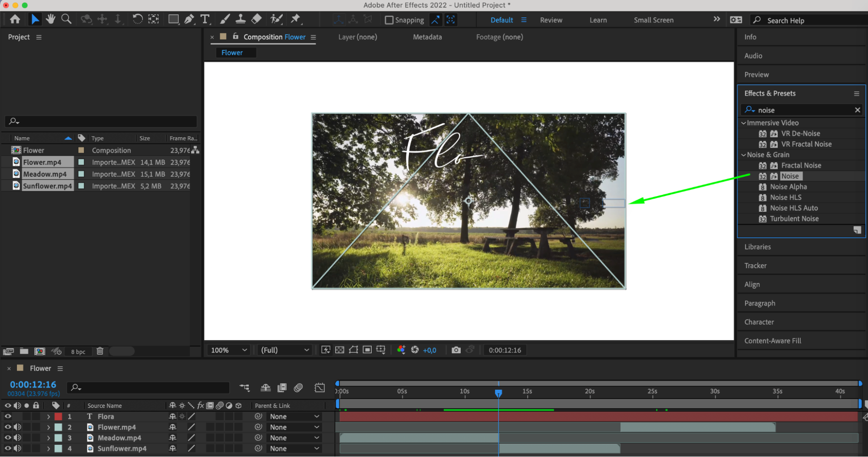Screen dimensions: 868x457
Task: Open the Metadata panel tab
Action: click(427, 37)
